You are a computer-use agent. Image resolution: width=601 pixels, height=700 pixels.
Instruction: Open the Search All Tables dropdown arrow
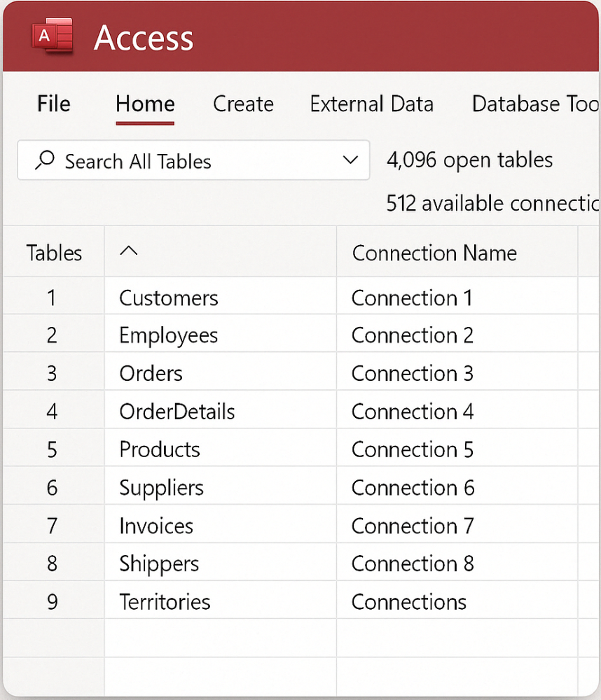[x=350, y=160]
